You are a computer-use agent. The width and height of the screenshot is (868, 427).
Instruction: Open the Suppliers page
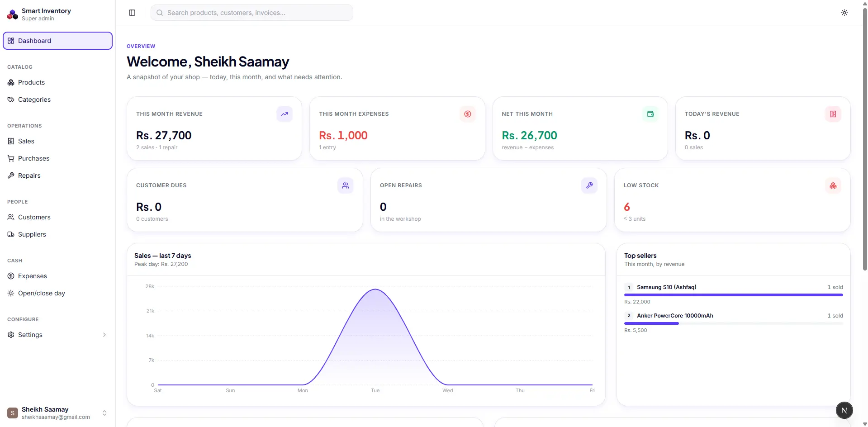tap(57, 234)
